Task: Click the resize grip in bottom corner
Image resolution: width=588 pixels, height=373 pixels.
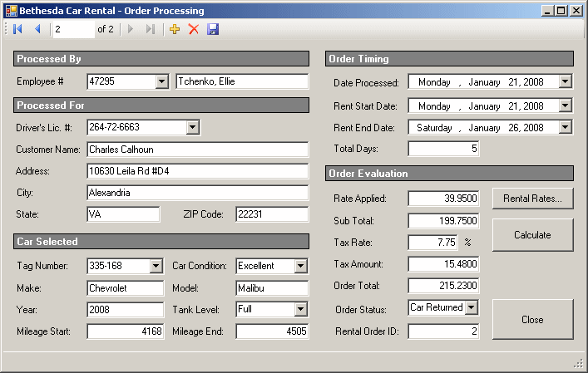Action: pyautogui.click(x=579, y=363)
